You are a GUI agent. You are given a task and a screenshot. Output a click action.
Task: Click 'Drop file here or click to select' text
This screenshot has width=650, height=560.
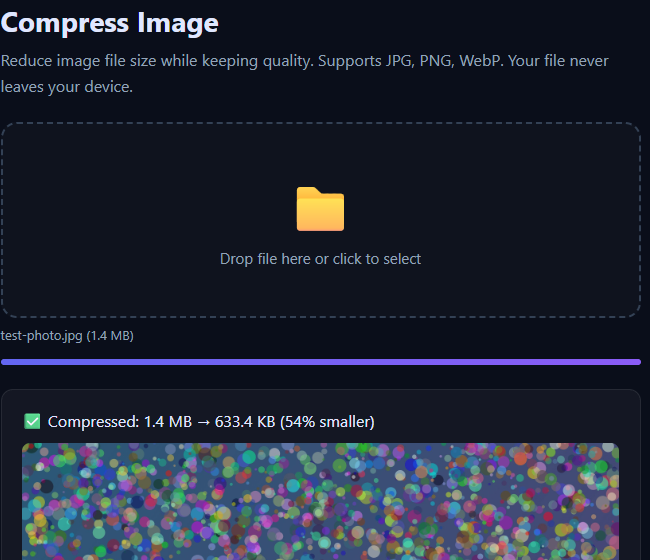(320, 259)
